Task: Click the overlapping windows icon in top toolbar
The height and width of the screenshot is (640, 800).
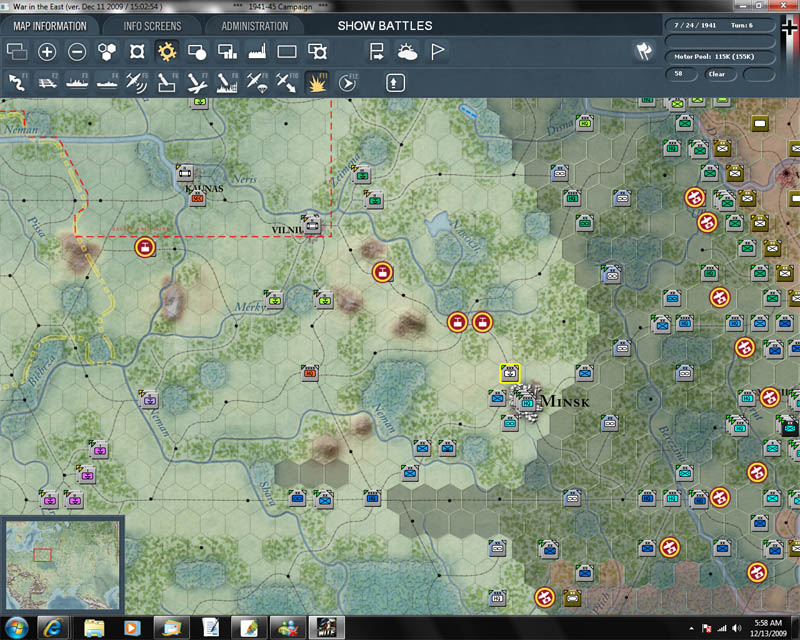Action: (17, 52)
